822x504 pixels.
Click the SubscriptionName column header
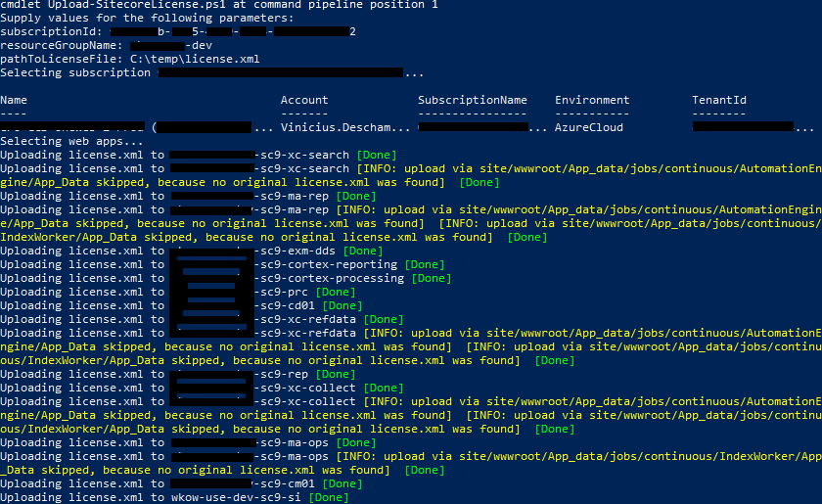coord(473,100)
